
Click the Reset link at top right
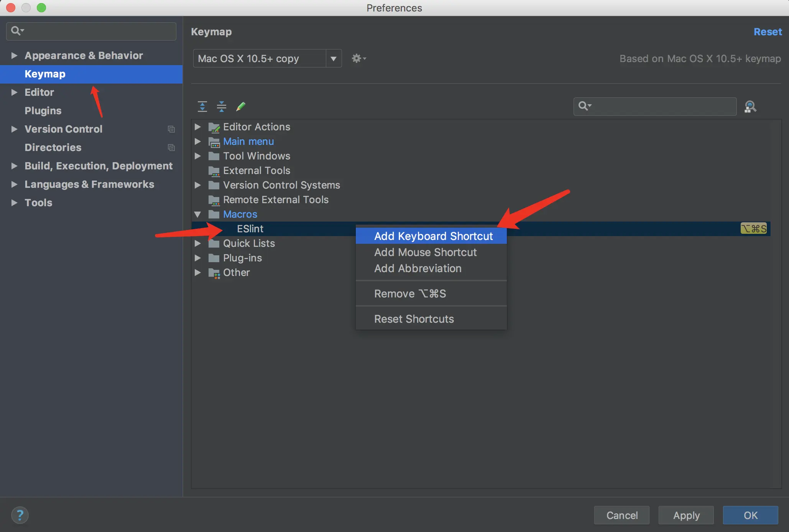[767, 32]
